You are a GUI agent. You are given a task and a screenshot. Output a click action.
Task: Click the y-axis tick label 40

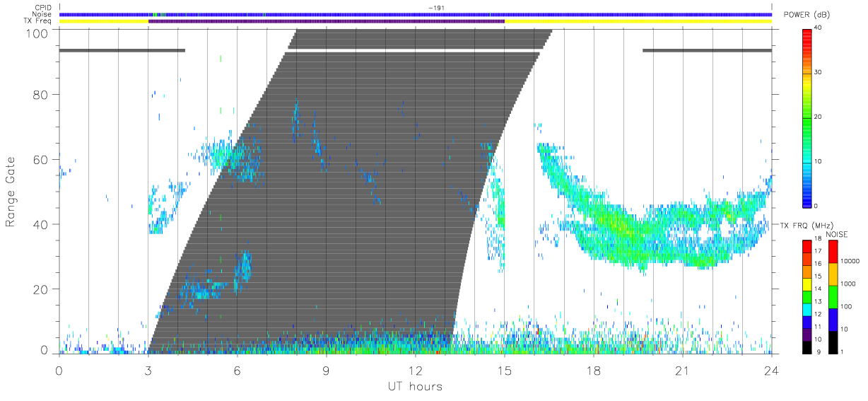[x=40, y=225]
